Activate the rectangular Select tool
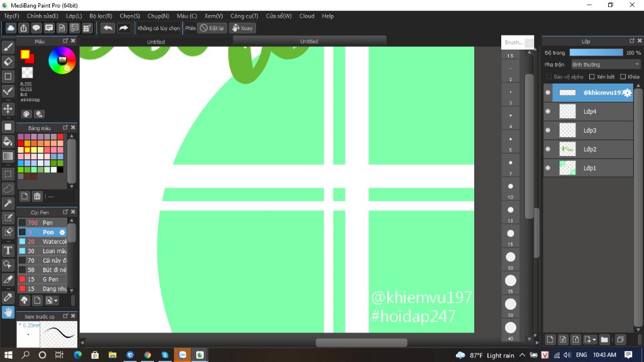This screenshot has width=644, height=362. (x=8, y=174)
